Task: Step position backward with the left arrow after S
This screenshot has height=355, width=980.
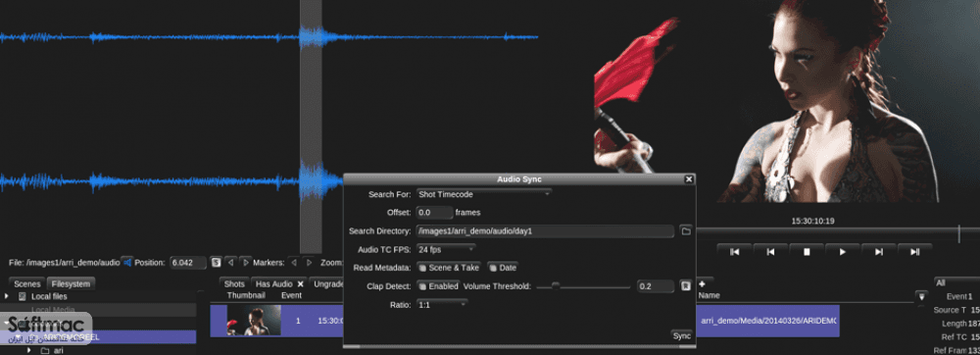Action: coord(230,263)
